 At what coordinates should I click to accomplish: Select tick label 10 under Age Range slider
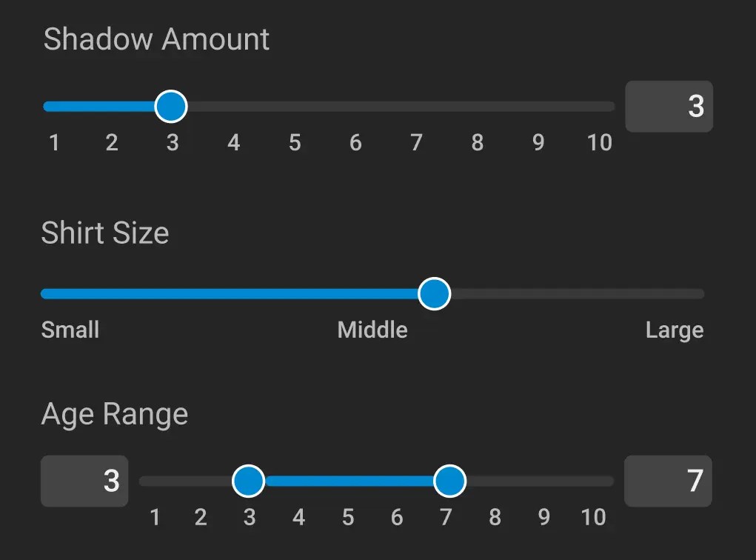[x=593, y=518]
